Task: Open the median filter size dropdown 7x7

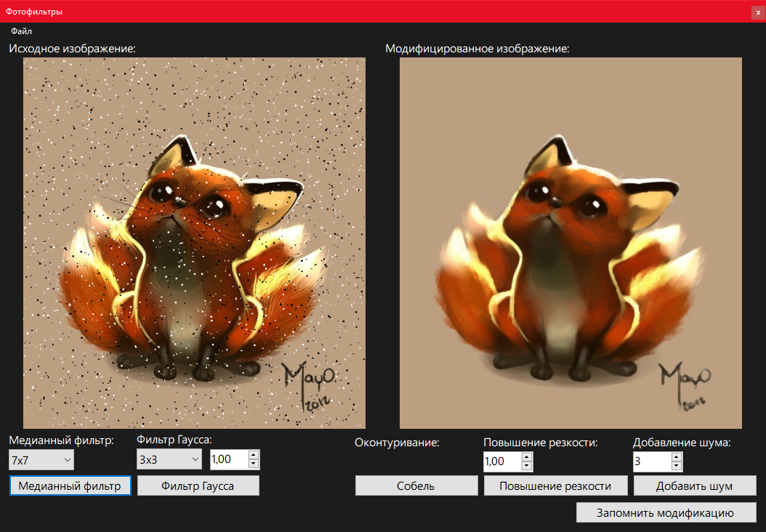Action: tap(41, 460)
